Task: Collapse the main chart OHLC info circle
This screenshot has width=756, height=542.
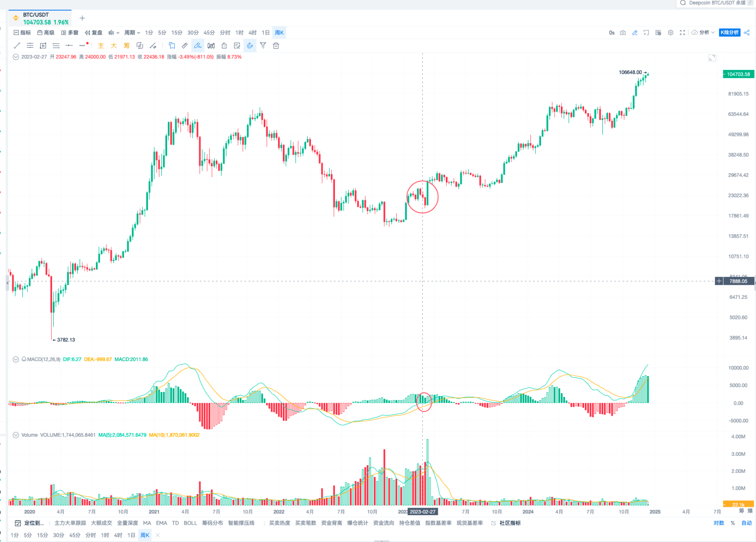Action: (x=16, y=57)
